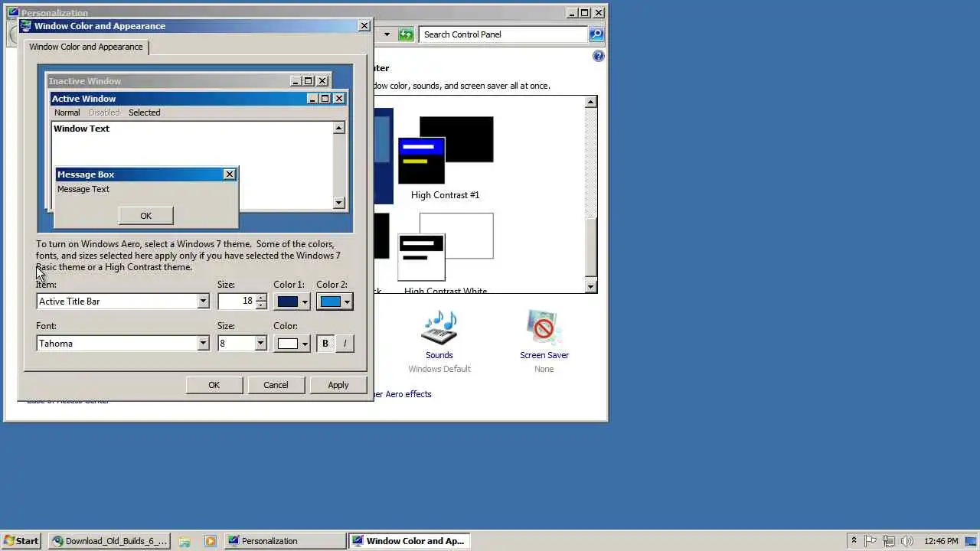Switch to Personalization taskbar button
Screen dimensions: 980x551
click(285, 540)
